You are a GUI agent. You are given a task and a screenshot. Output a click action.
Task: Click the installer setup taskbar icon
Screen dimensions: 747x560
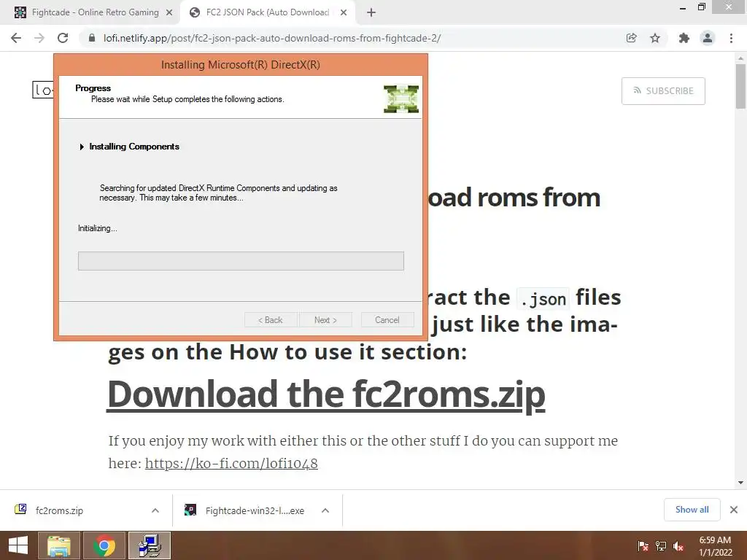click(x=150, y=545)
